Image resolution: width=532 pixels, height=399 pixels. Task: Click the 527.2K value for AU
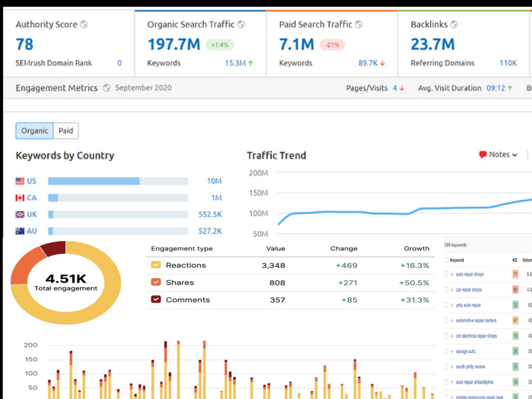pos(210,231)
